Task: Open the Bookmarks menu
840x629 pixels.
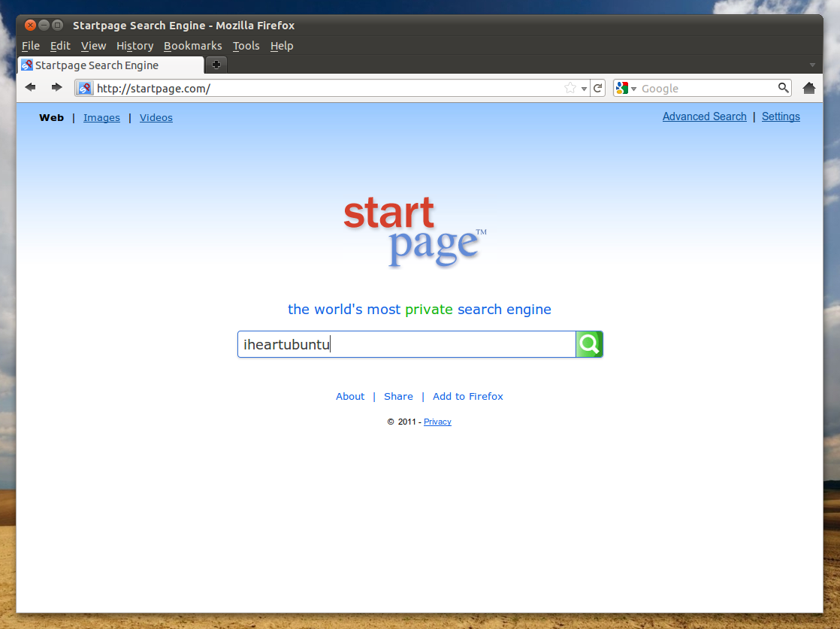Action: (193, 46)
